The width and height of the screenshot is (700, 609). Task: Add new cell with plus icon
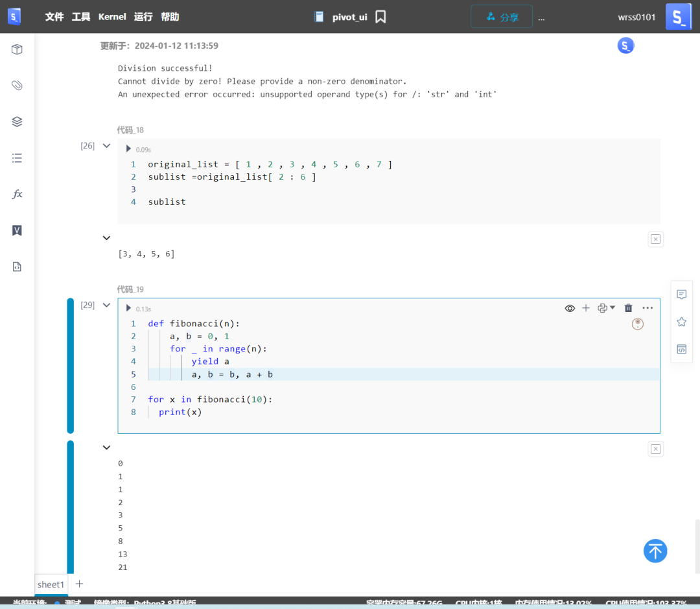[x=586, y=308]
